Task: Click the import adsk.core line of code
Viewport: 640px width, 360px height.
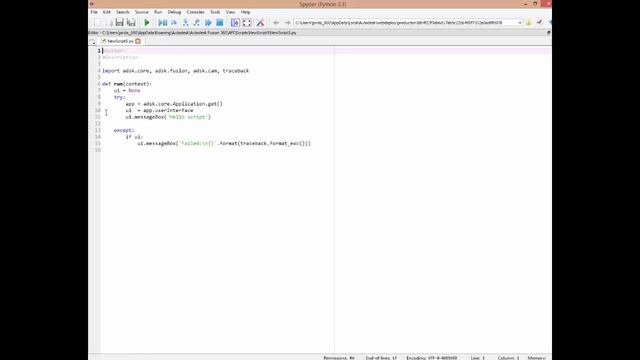Action: tap(176, 71)
